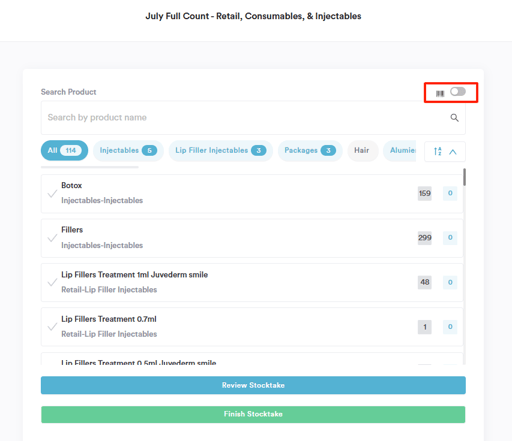
Task: Click the Finish Stocktake button
Action: (253, 414)
